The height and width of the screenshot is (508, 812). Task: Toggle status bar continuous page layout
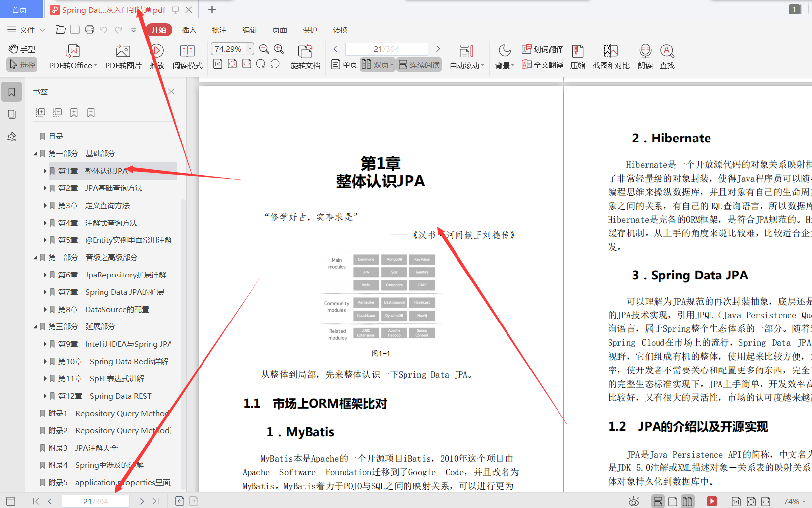pos(658,501)
